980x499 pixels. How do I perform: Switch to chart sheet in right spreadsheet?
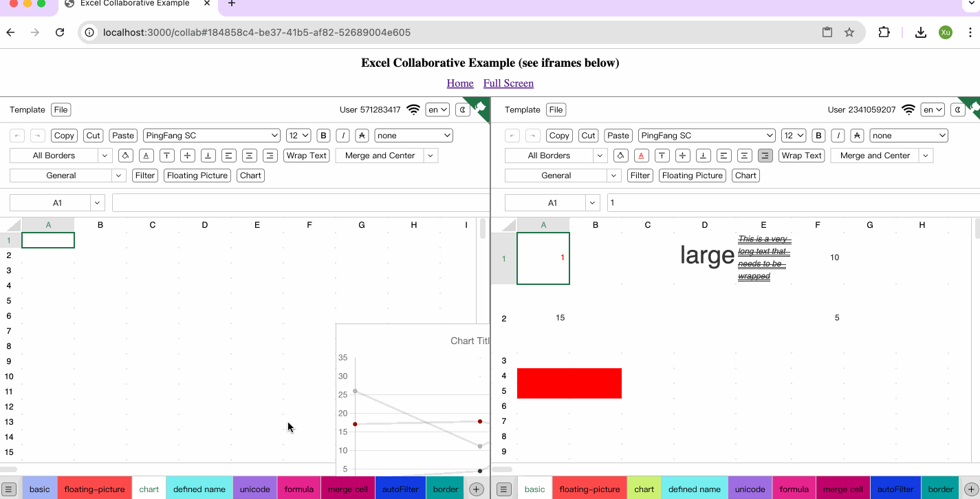tap(644, 489)
